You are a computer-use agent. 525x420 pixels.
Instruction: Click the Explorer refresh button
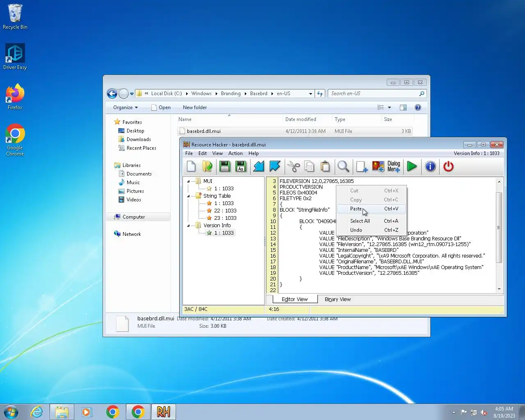click(320, 94)
